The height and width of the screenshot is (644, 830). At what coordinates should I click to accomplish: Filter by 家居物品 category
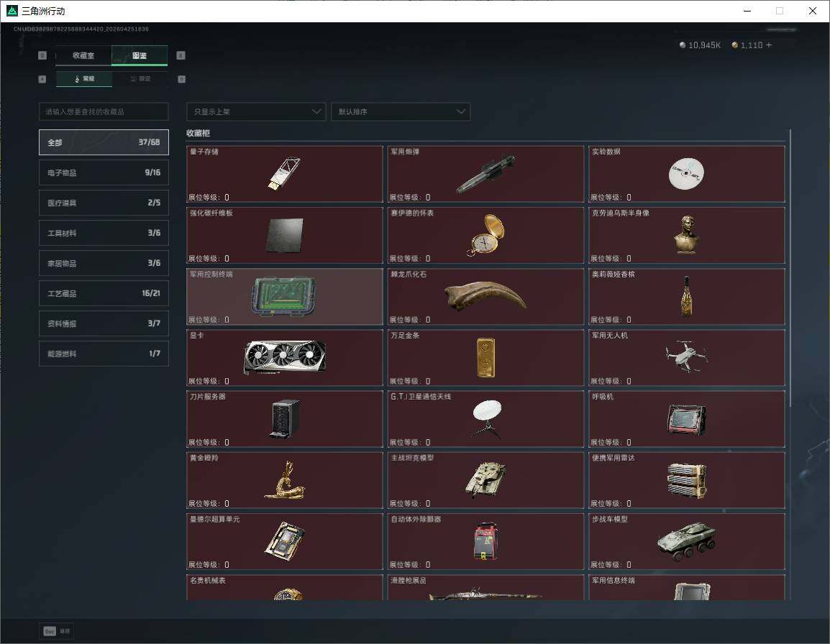[x=104, y=263]
